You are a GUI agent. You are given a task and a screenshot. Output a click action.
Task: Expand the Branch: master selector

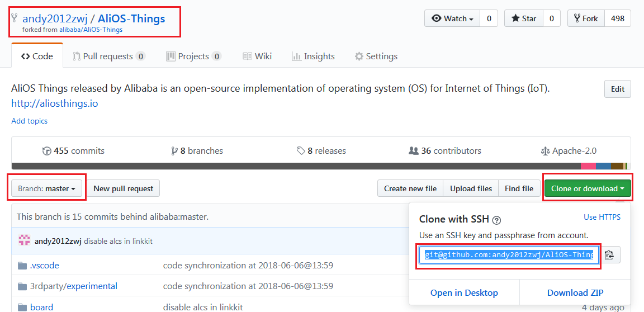(x=46, y=188)
